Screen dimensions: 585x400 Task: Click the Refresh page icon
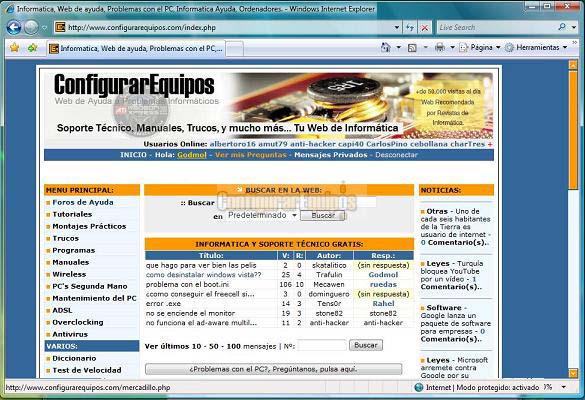tap(410, 28)
